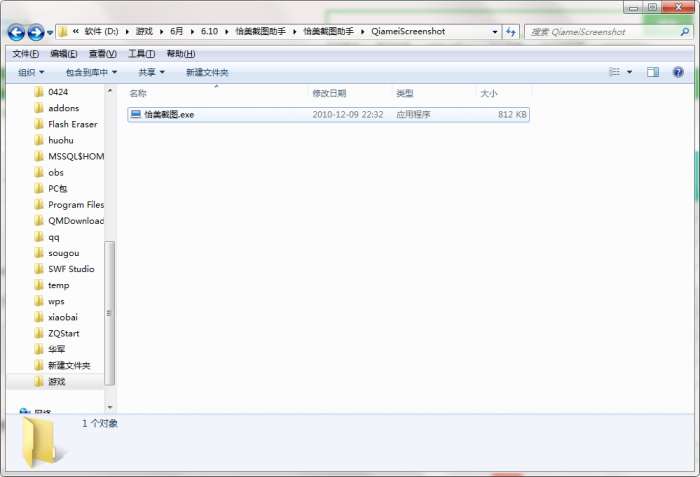The width and height of the screenshot is (700, 477).
Task: Click the folder icon in address bar
Action: (63, 32)
